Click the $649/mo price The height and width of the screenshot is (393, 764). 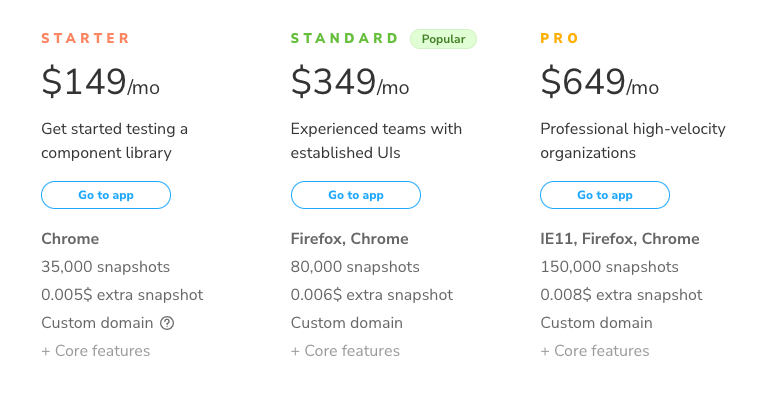click(599, 81)
